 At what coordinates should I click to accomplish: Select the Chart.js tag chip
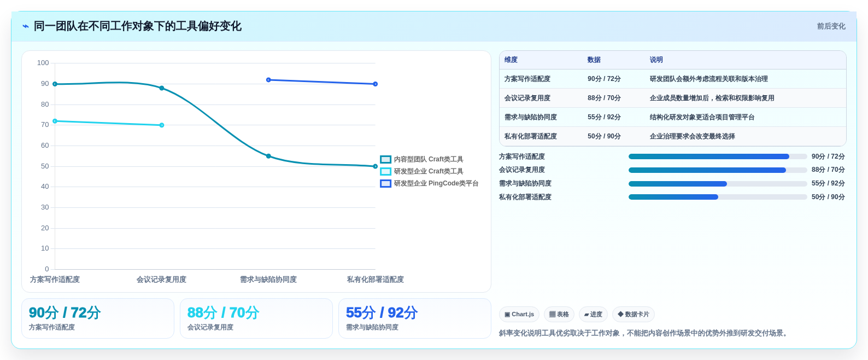(x=519, y=315)
